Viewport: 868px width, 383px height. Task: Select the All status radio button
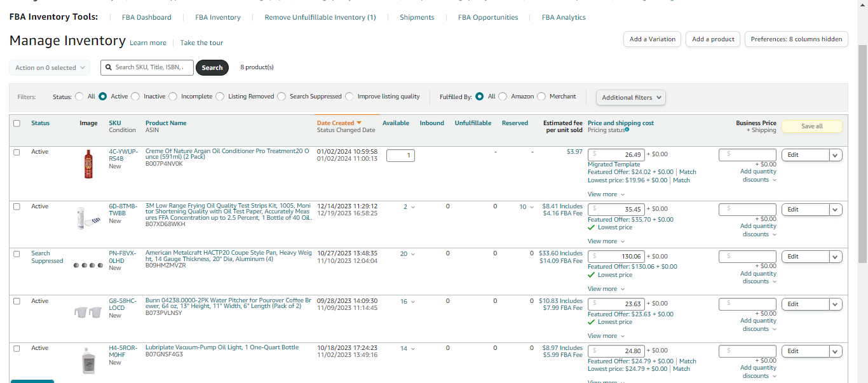tap(79, 97)
